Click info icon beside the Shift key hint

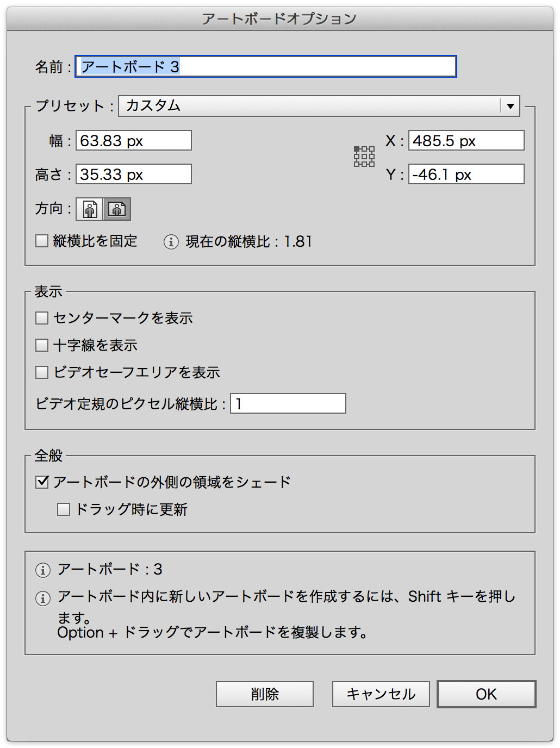pos(43,599)
